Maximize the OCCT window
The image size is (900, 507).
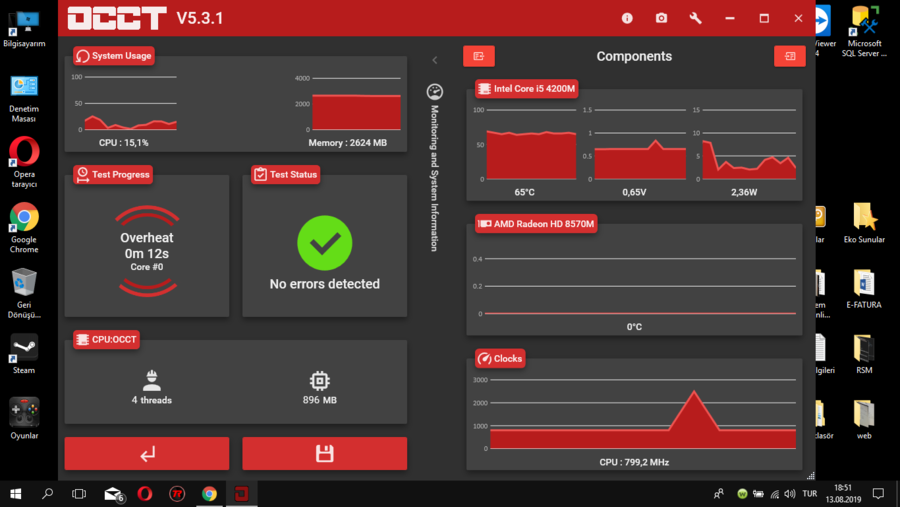pos(764,18)
